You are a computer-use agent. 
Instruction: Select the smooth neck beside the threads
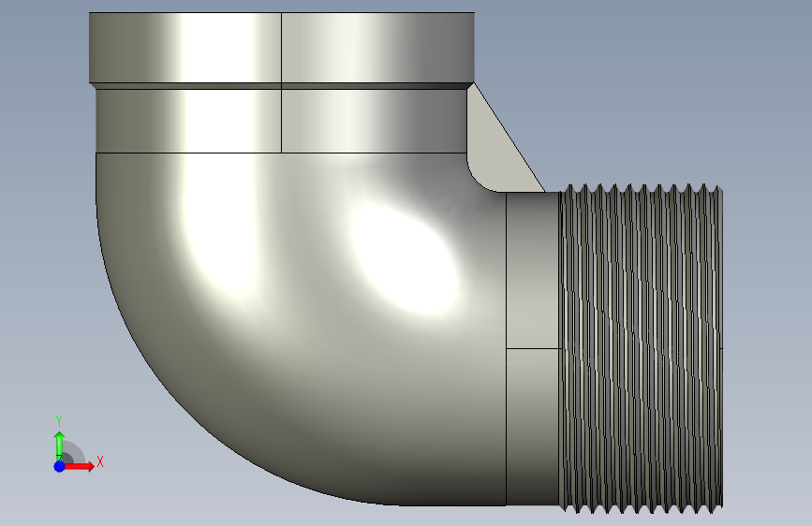tap(533, 348)
